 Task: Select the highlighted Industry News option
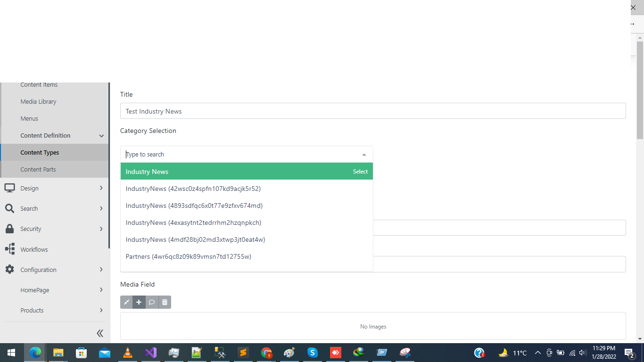[x=247, y=172]
